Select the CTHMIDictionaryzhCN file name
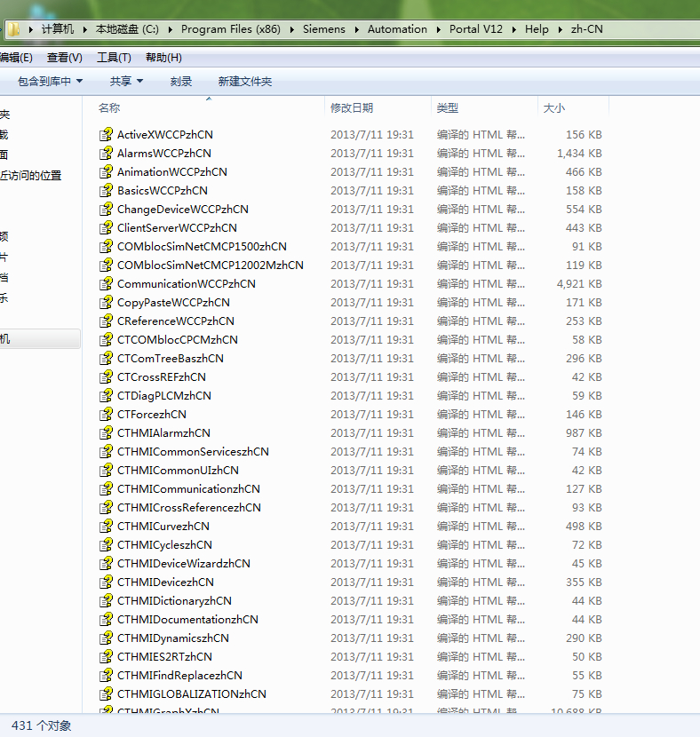700x737 pixels. pyautogui.click(x=174, y=600)
